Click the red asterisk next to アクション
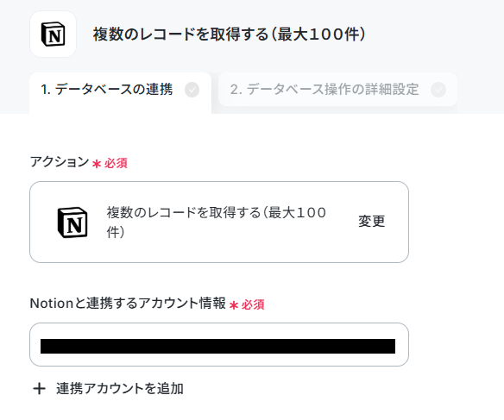504x420 pixels. [97, 164]
